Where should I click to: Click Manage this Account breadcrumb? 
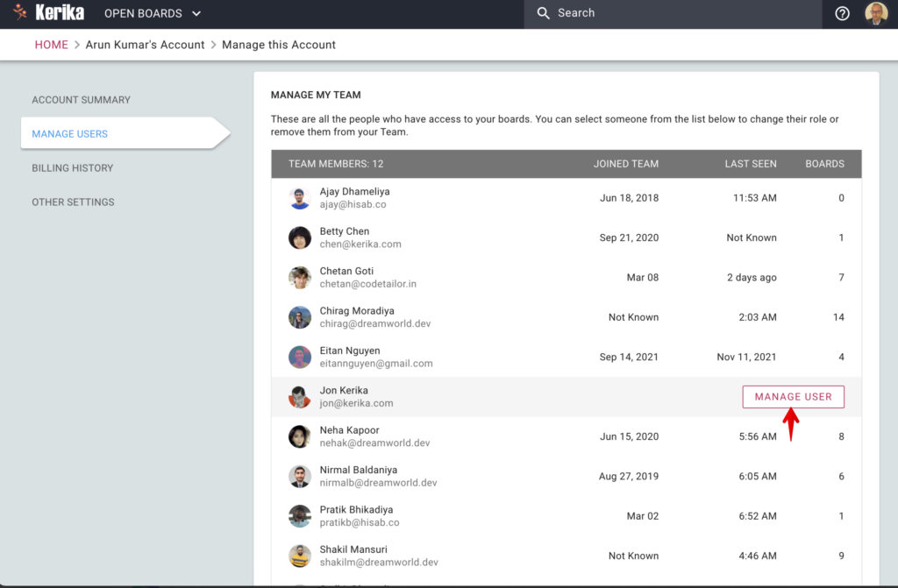point(279,45)
